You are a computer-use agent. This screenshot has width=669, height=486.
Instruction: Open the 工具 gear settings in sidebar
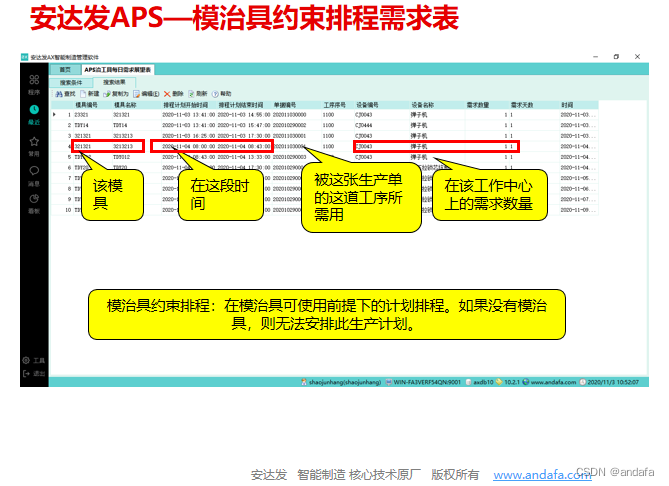[x=26, y=360]
